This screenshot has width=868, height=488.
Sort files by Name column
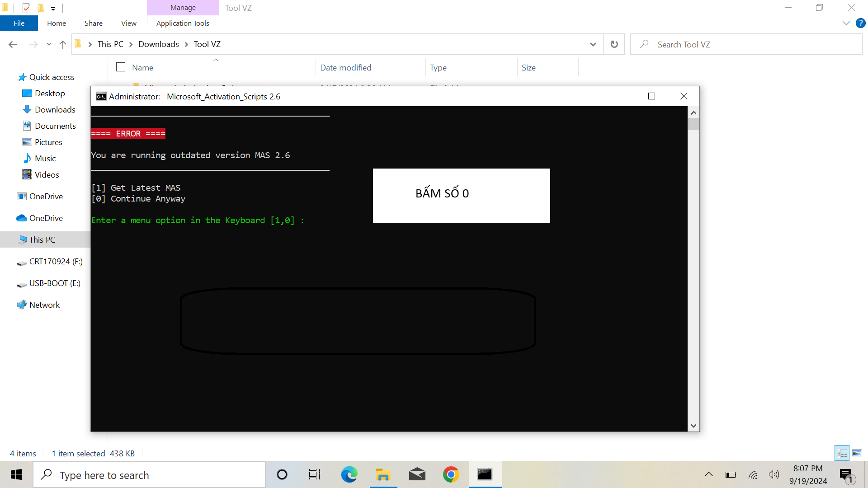[x=143, y=67]
